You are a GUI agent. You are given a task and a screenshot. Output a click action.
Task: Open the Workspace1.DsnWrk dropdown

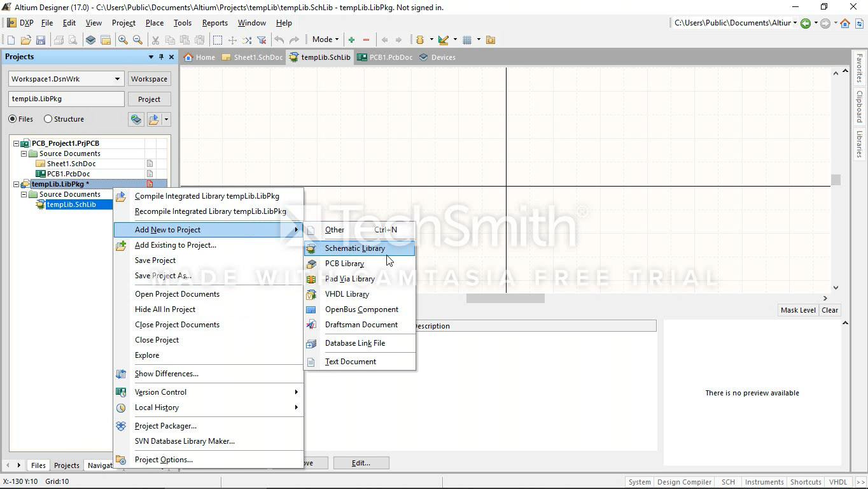pos(117,79)
